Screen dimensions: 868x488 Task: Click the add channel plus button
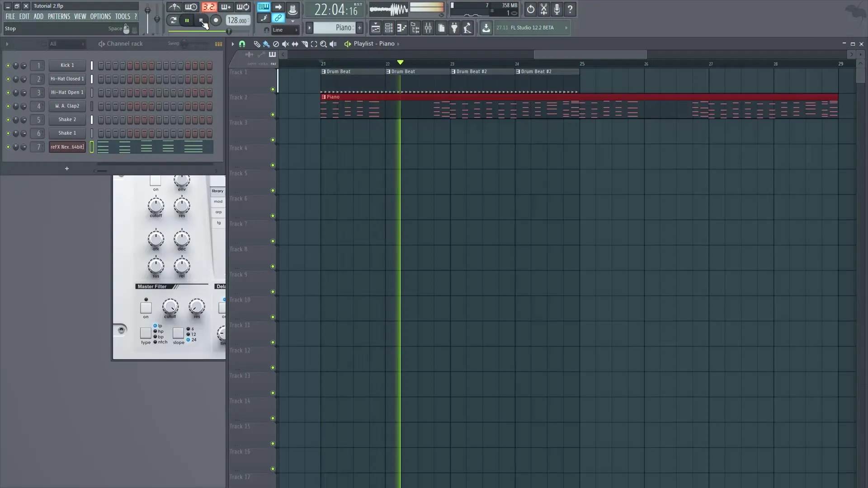tap(66, 169)
